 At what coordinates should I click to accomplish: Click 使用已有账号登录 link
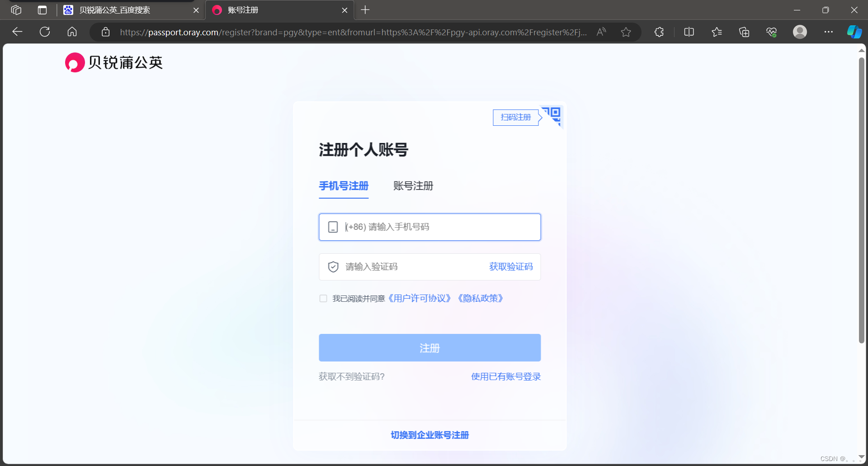(x=506, y=377)
